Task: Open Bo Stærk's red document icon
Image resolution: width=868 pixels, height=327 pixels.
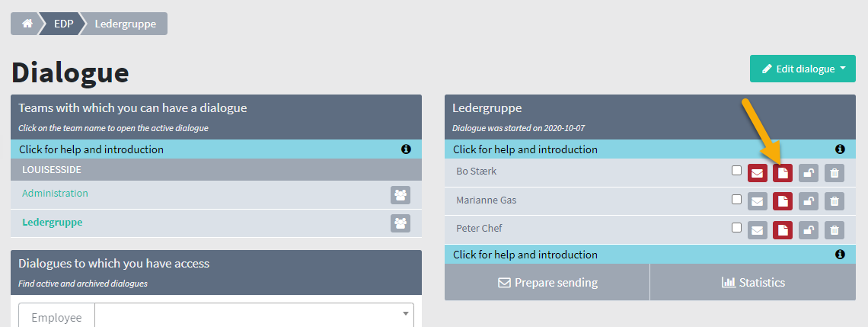Action: [x=783, y=173]
